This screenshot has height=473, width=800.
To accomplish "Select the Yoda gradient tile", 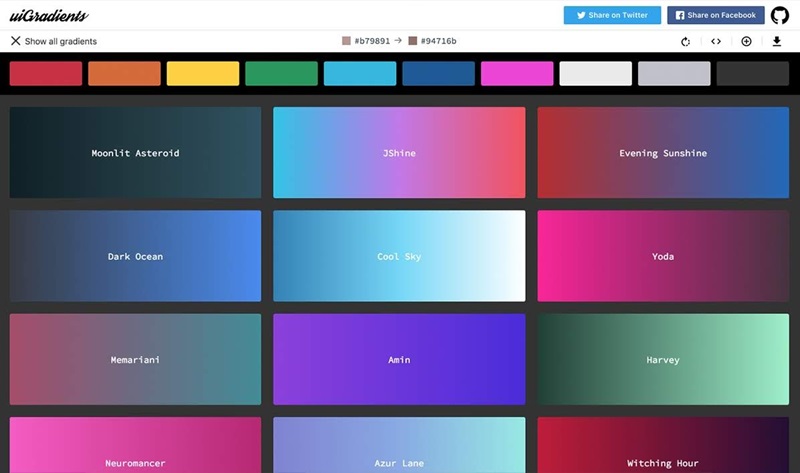I will point(663,256).
